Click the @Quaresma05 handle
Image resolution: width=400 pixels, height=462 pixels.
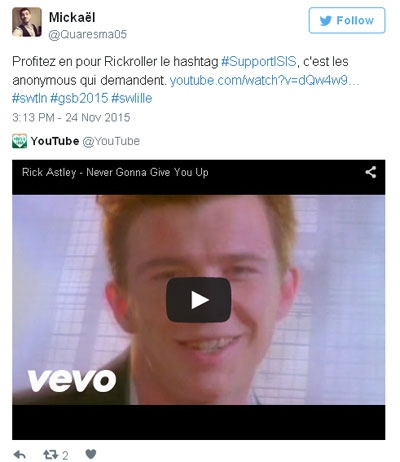coord(88,35)
